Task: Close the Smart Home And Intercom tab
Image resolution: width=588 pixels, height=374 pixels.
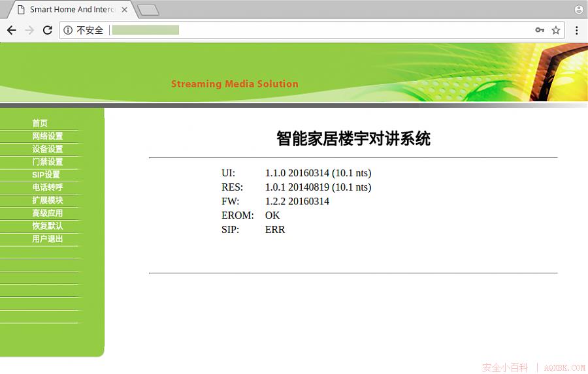Action: 125,10
